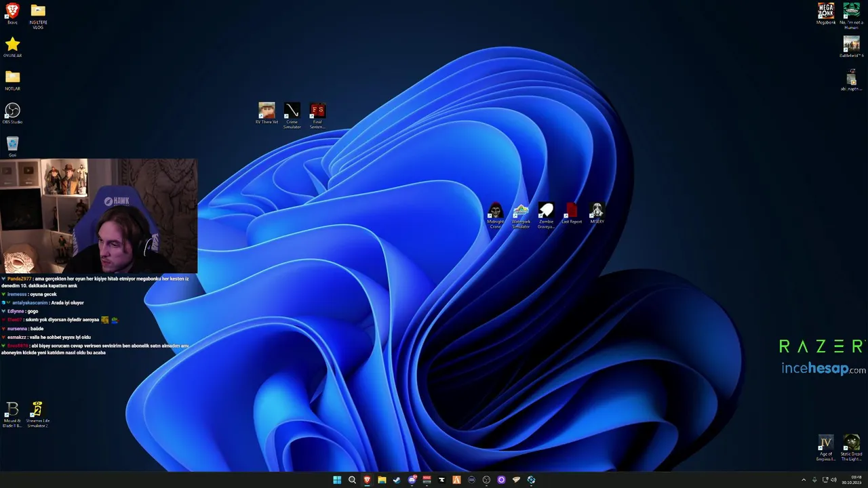Select the Battlefield 6 desktop shortcut
Screen dimensions: 868x488
coord(851,47)
